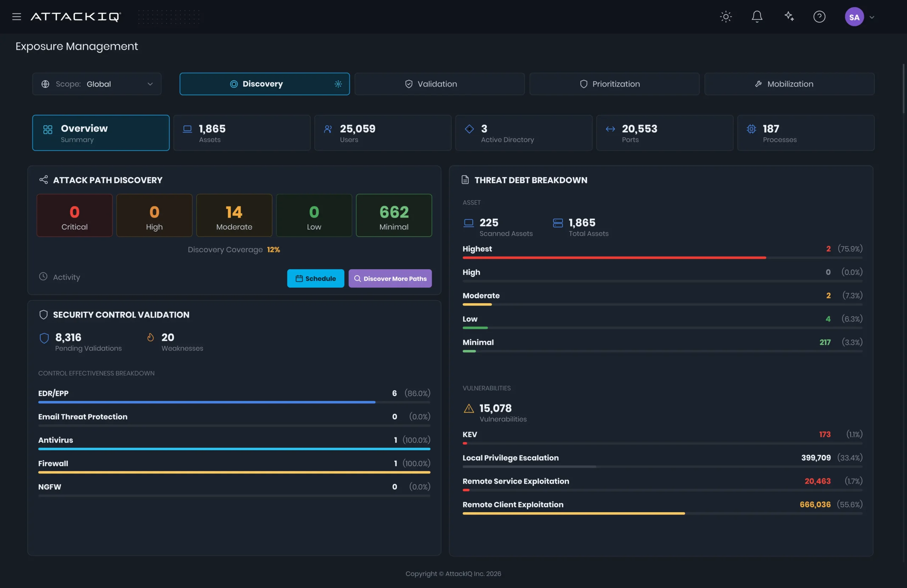
Task: Open the hamburger navigation menu
Action: click(16, 17)
